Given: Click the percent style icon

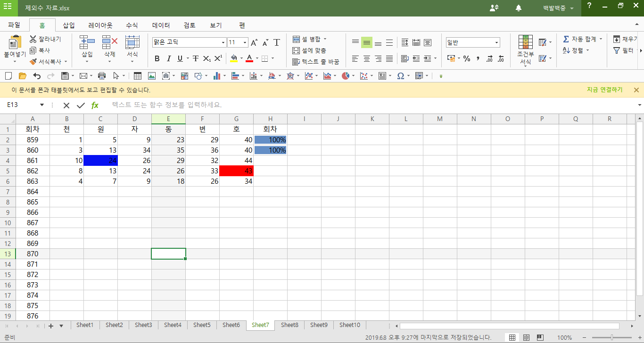Looking at the screenshot, I should (467, 58).
